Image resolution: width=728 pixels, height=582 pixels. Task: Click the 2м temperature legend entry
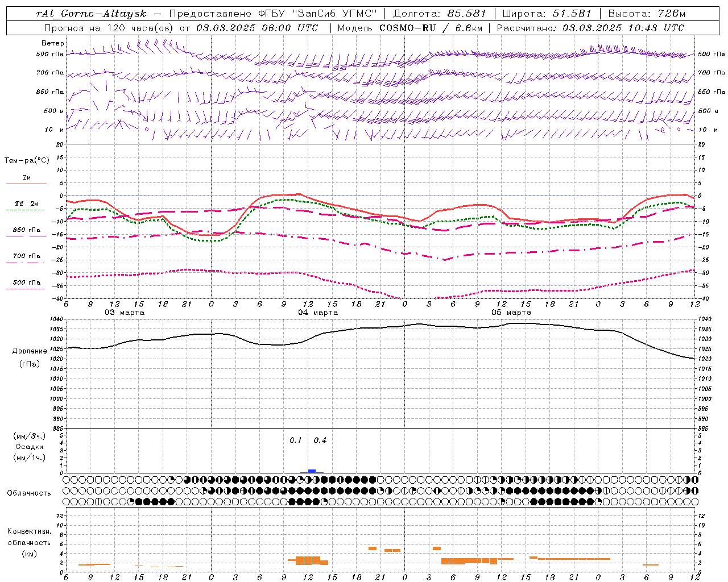pyautogui.click(x=27, y=177)
